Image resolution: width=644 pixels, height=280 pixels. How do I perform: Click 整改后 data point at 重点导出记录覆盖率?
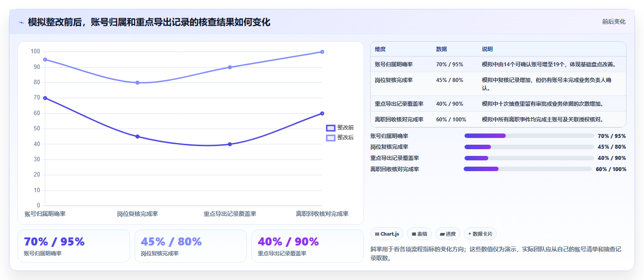pos(230,67)
